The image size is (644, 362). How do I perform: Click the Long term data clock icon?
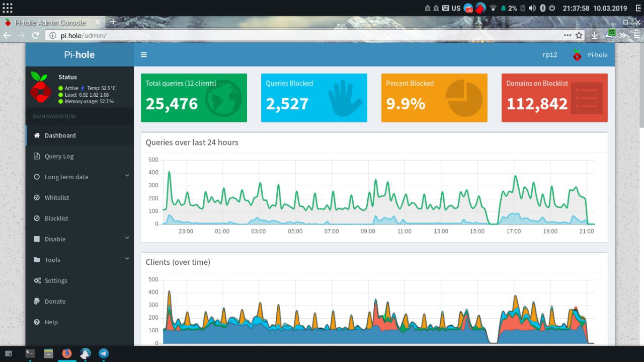tap(37, 177)
